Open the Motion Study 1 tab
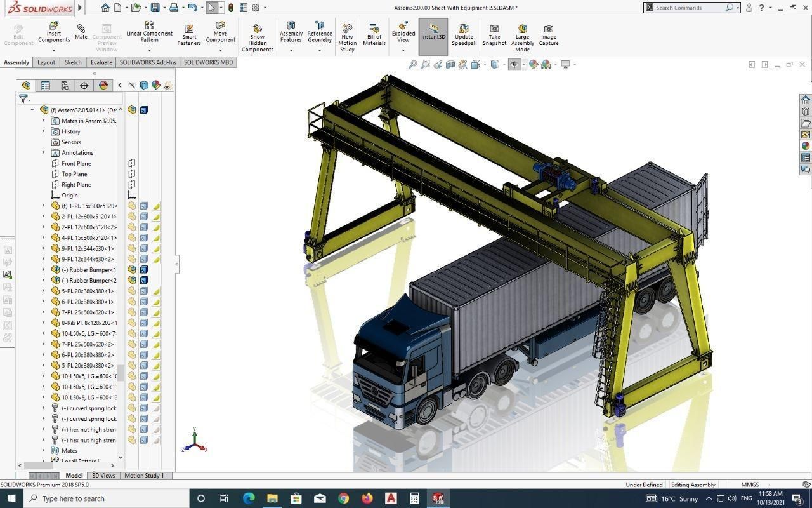The image size is (812, 508). tap(144, 475)
